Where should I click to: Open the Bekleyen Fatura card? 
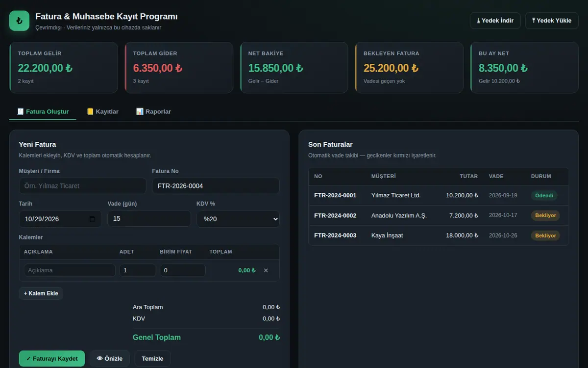tap(409, 68)
